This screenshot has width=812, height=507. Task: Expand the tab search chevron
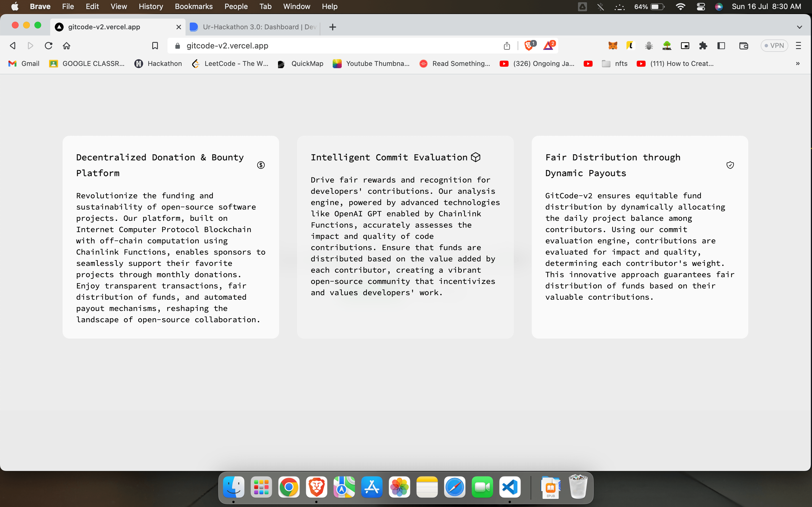tap(799, 27)
